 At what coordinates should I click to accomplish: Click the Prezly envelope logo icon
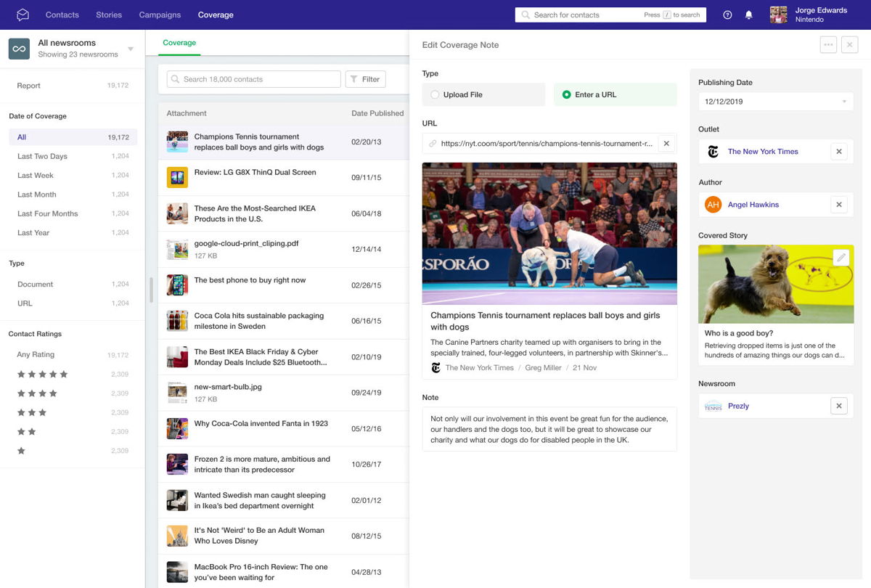click(23, 15)
